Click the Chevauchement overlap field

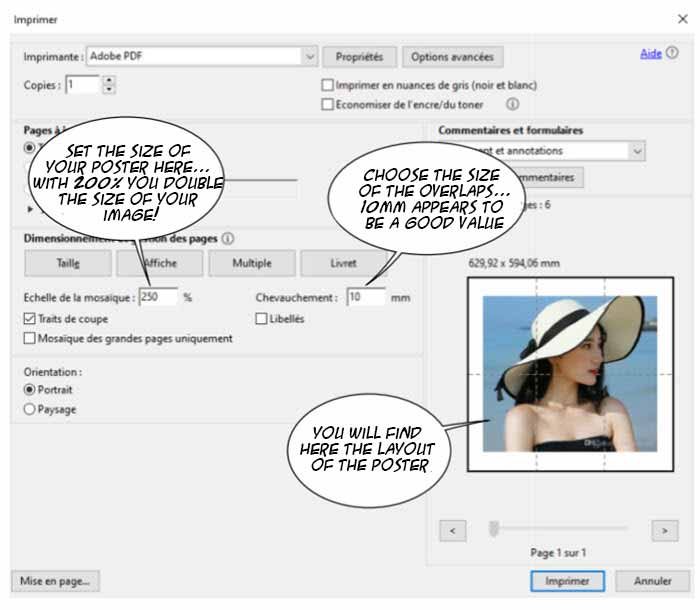pos(366,297)
